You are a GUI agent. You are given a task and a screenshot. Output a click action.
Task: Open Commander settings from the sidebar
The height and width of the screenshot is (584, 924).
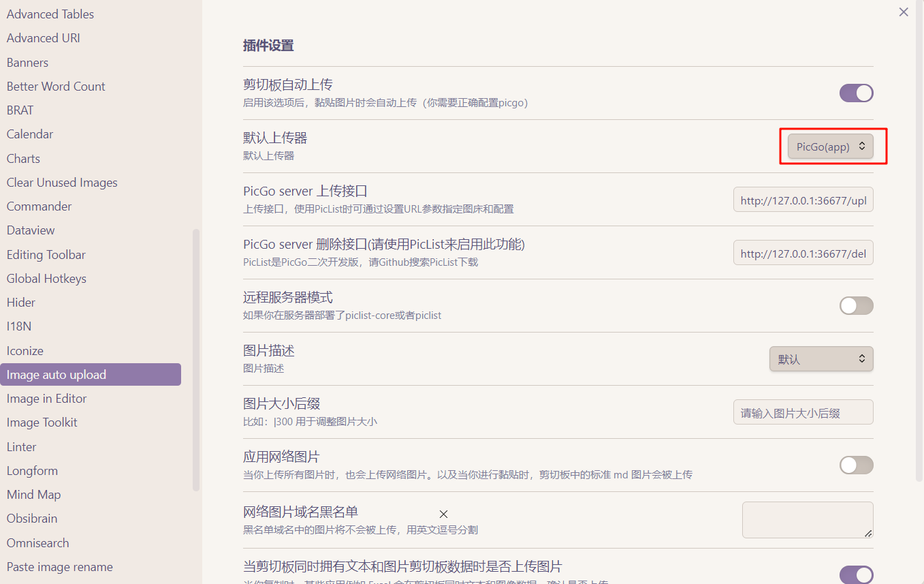[x=39, y=206]
